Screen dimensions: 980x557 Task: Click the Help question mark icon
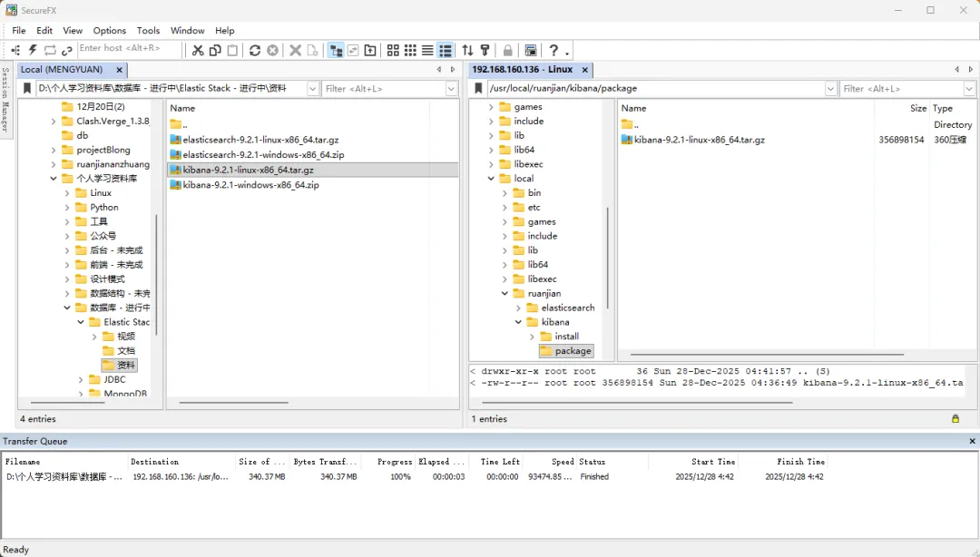[554, 50]
